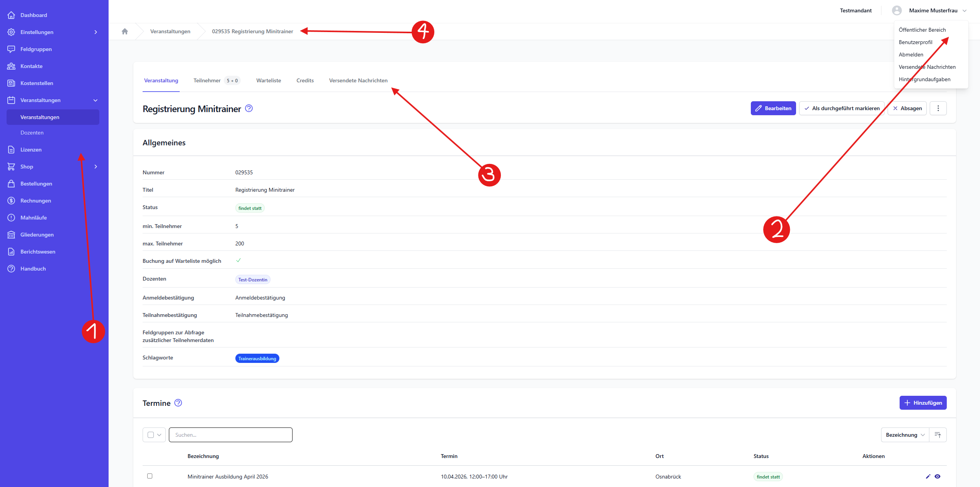Open the three-dot more actions menu

[x=938, y=108]
